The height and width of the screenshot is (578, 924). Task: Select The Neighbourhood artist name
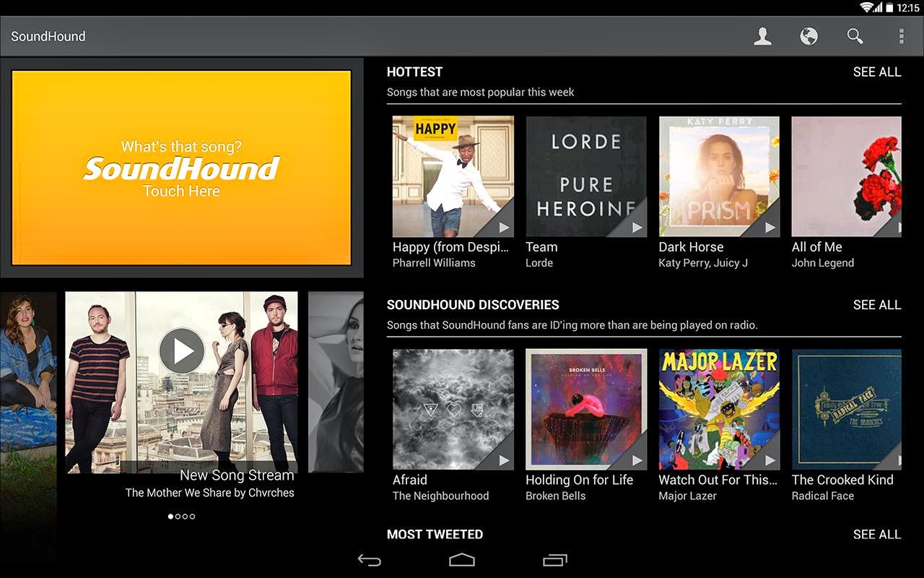pos(440,496)
